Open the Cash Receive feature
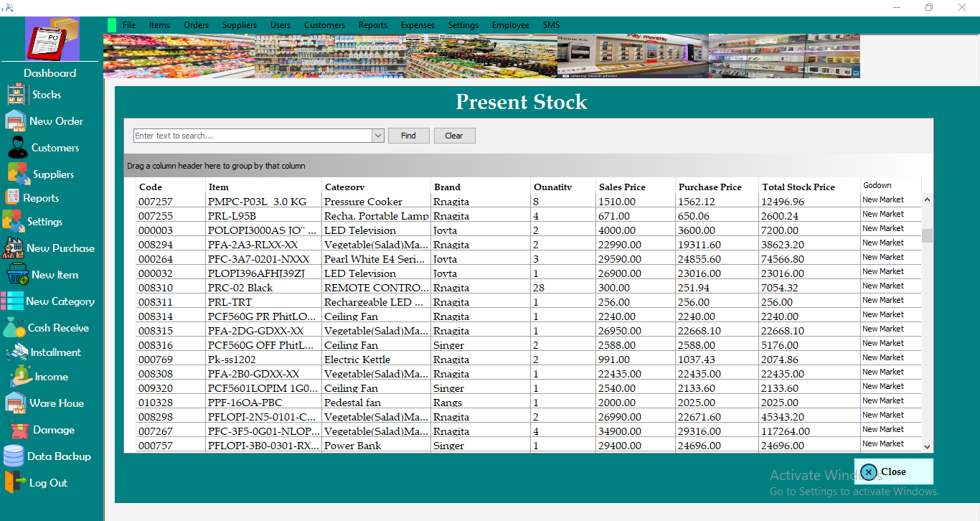 52,327
